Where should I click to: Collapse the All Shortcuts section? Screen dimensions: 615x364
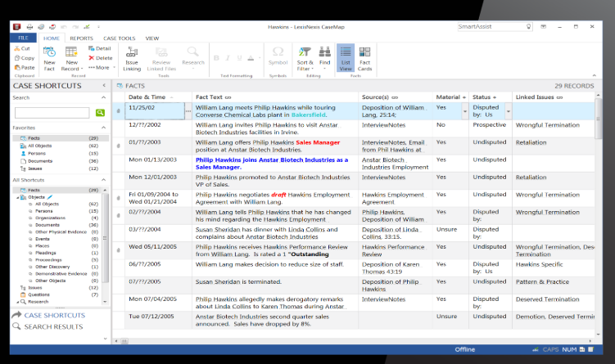click(x=103, y=180)
